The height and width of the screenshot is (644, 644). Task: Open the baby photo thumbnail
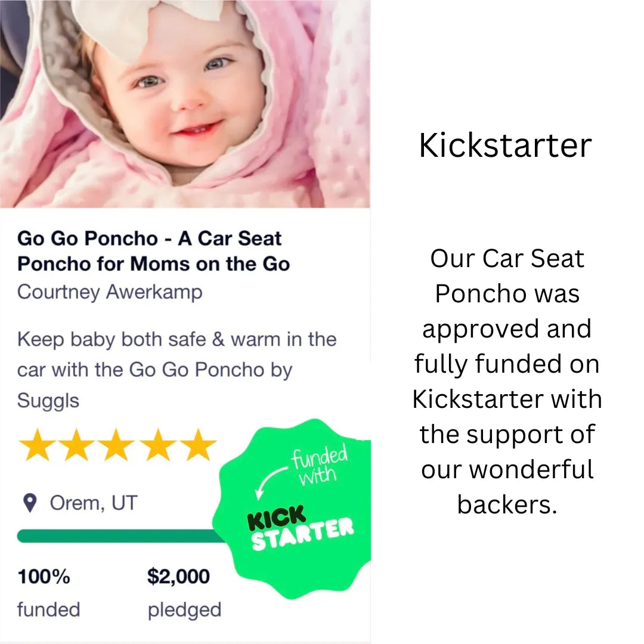pyautogui.click(x=185, y=104)
